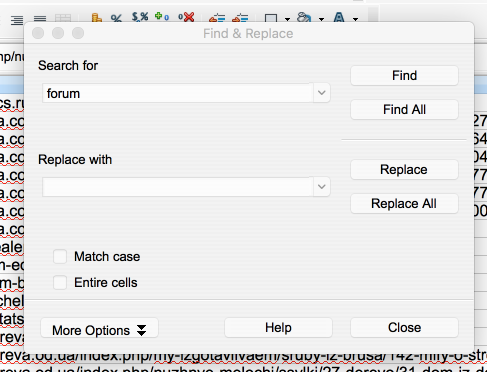Click the delete decimal place icon
The width and height of the screenshot is (487, 372).
point(186,17)
